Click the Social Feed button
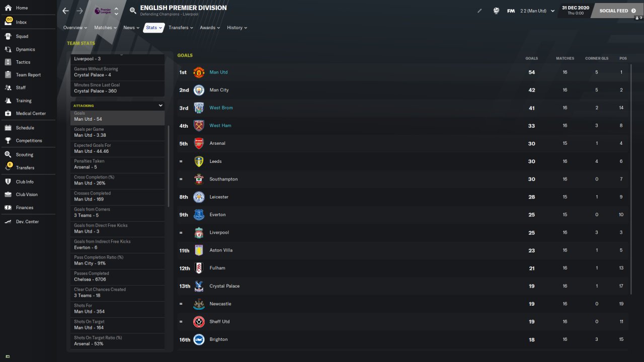This screenshot has height=362, width=644. click(x=617, y=11)
